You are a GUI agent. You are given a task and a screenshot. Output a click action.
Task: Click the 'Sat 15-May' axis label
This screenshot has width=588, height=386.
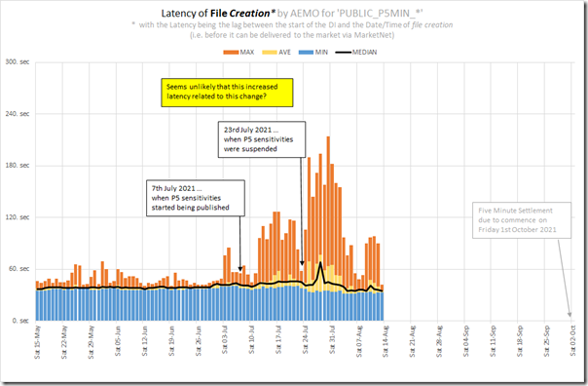[x=37, y=342]
